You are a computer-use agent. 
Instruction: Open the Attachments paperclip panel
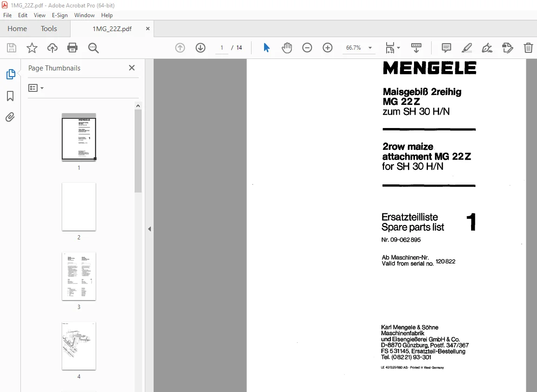tap(10, 117)
